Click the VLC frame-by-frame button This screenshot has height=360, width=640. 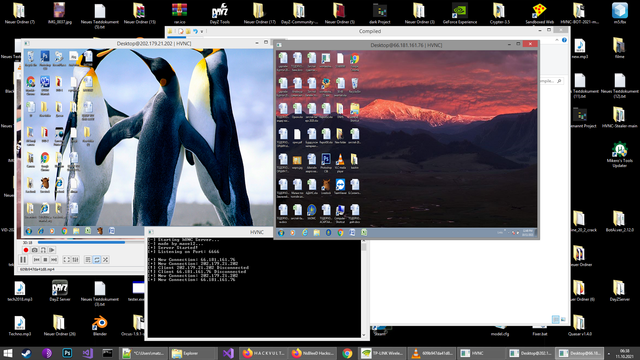(x=52, y=250)
